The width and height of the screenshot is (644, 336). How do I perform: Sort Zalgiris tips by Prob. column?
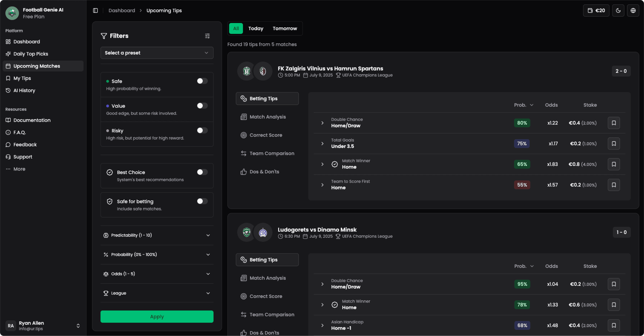(x=523, y=105)
